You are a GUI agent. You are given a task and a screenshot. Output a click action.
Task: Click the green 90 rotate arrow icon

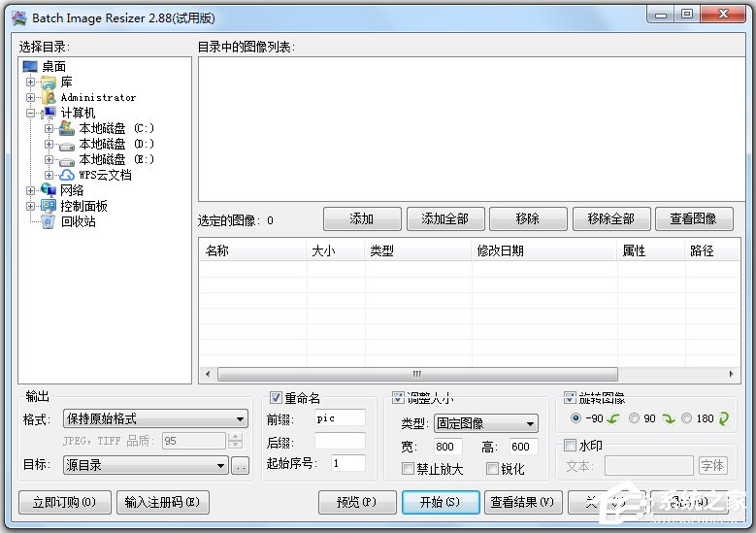point(668,418)
